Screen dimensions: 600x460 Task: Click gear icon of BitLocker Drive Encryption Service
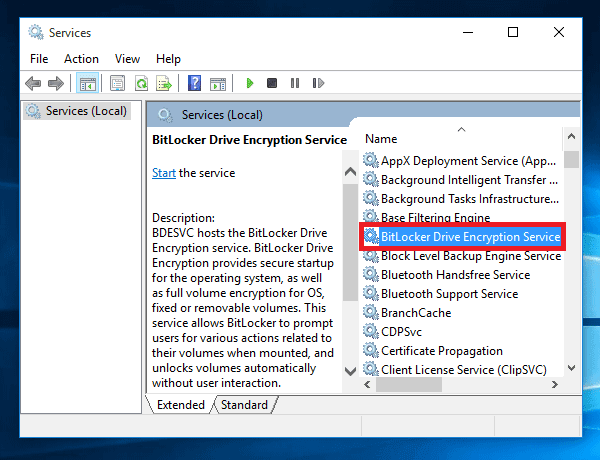[x=370, y=236]
